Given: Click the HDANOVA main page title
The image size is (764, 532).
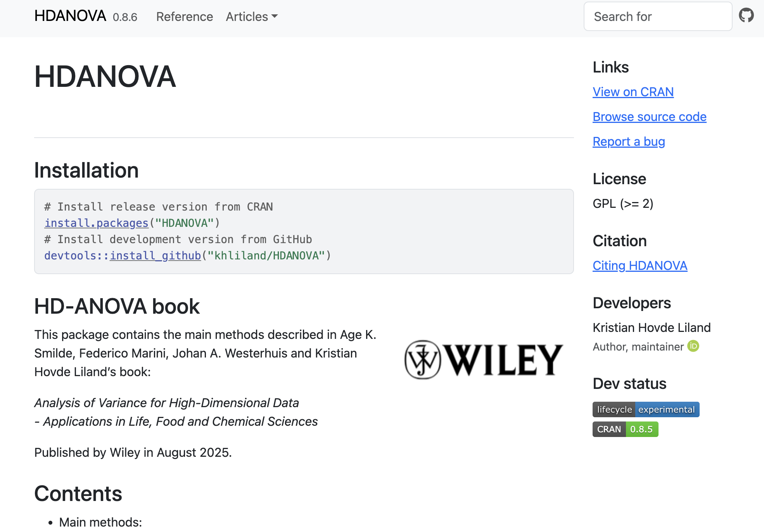Looking at the screenshot, I should point(105,76).
